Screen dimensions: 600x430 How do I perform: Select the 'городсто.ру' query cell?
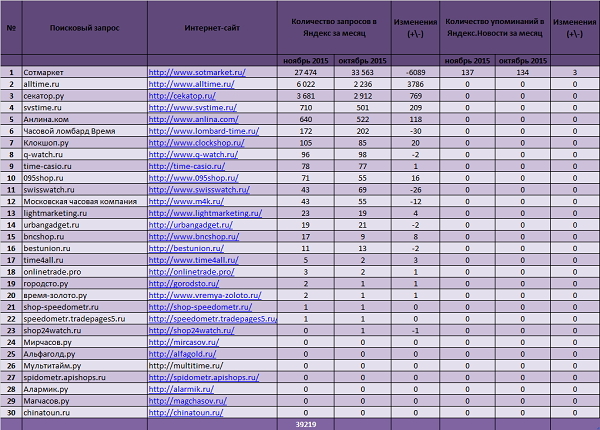coord(85,283)
